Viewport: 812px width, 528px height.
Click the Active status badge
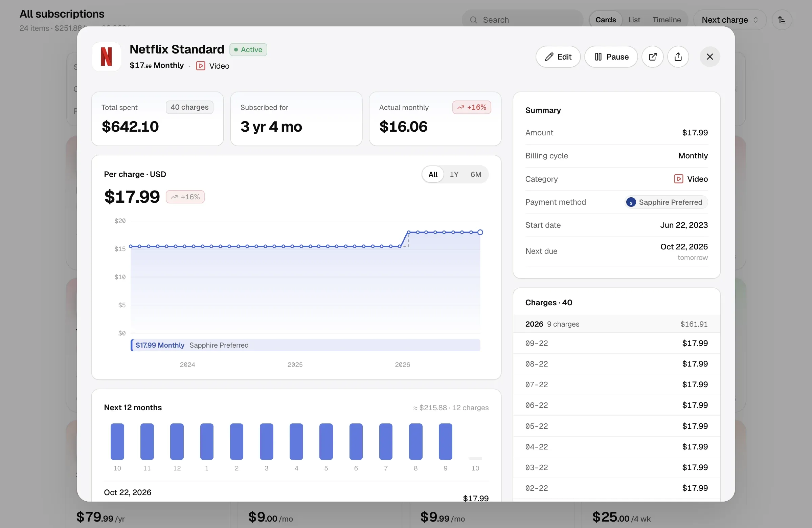[248, 49]
